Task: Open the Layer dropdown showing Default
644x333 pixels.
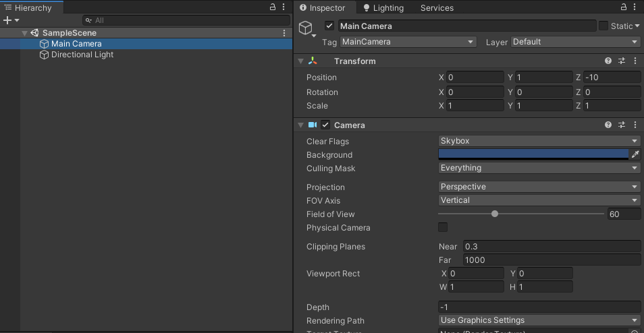Action: tap(575, 42)
